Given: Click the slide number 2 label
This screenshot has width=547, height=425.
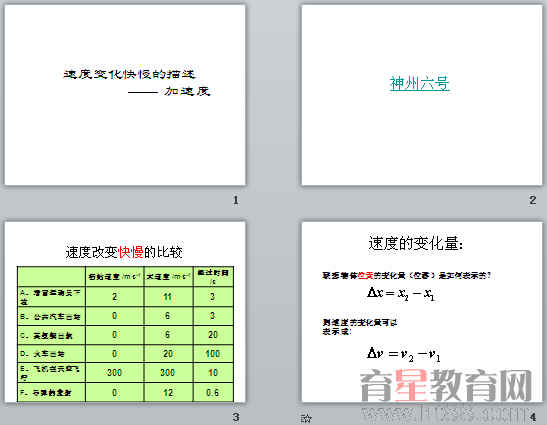Looking at the screenshot, I should point(533,200).
